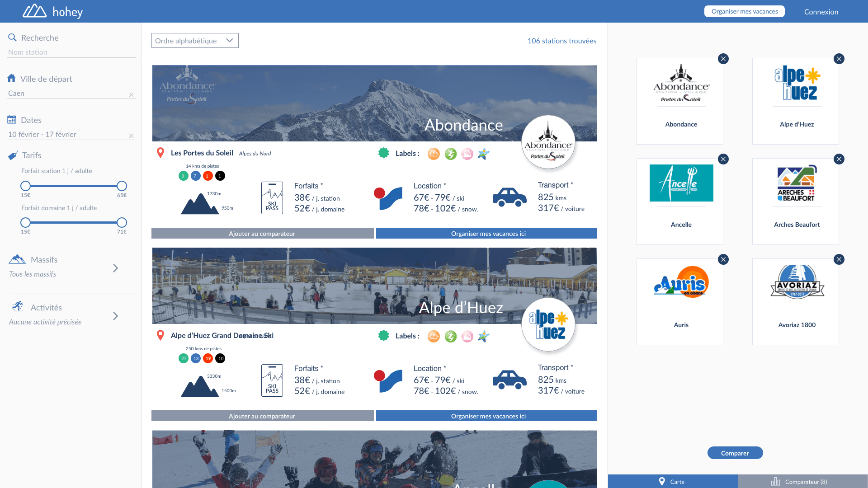
Task: Remove Alpe d'Huez from the comparator
Action: [x=839, y=59]
